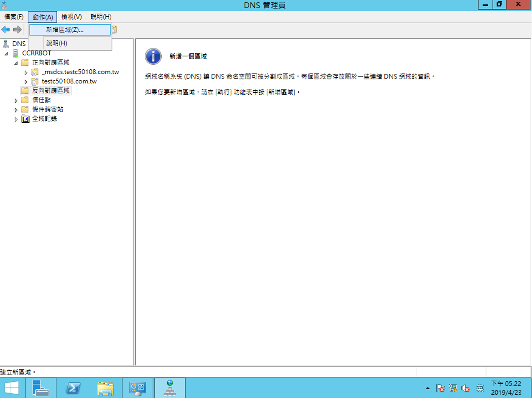Screen dimensions: 532x398
Task: Click the network status tray icon
Action: 453,388
